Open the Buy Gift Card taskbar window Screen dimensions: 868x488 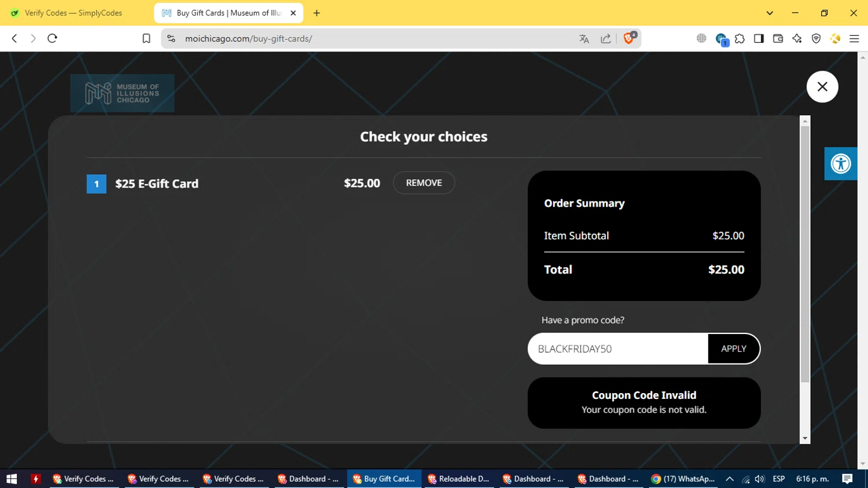[384, 479]
